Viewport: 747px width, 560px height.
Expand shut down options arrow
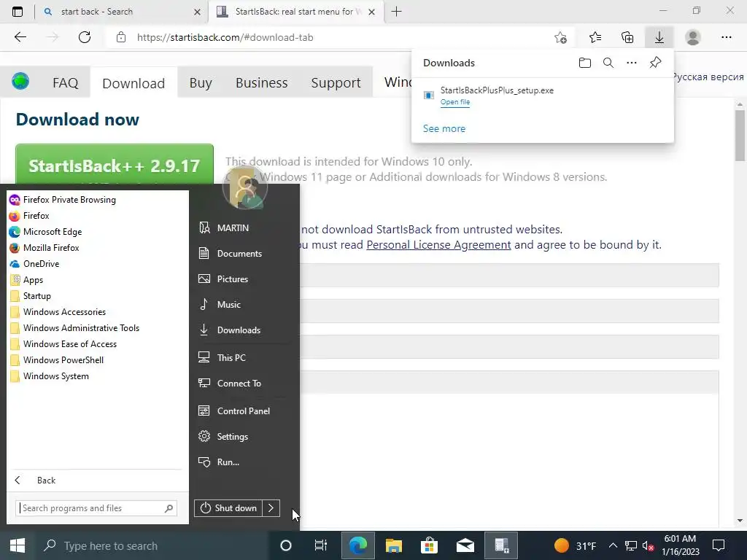tap(271, 508)
